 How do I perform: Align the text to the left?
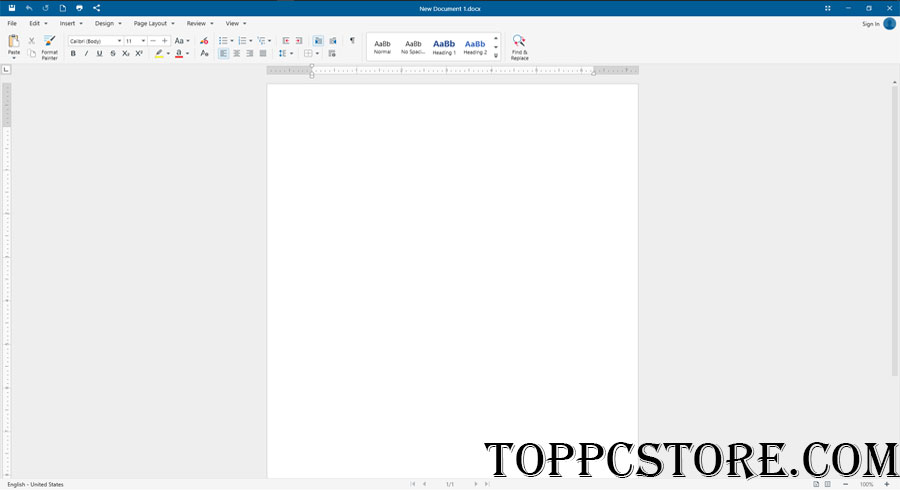pos(223,53)
